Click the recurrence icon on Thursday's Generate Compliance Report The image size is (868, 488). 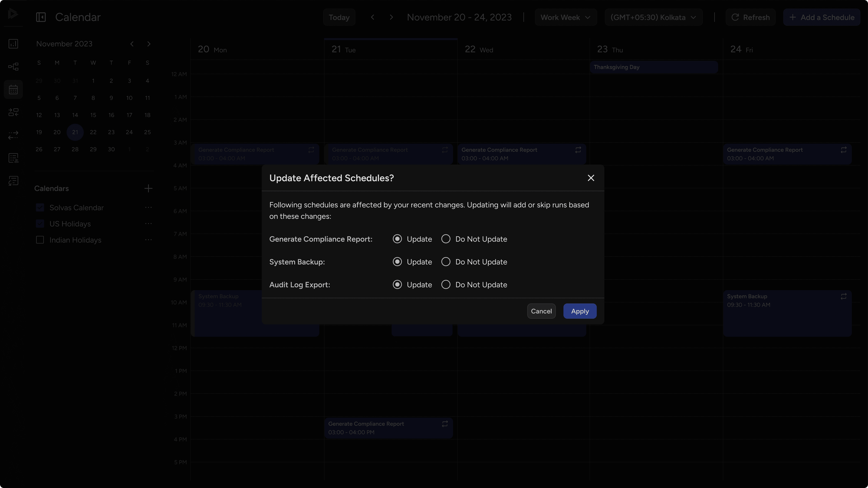[x=844, y=150]
